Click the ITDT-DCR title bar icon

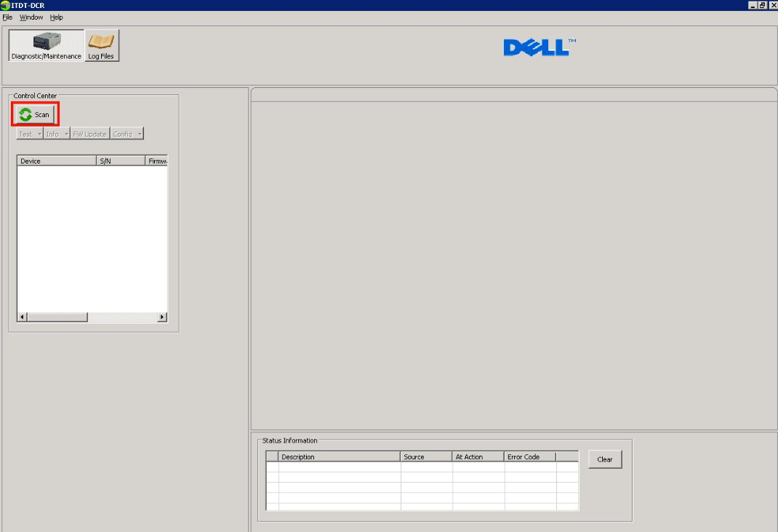[x=6, y=5]
